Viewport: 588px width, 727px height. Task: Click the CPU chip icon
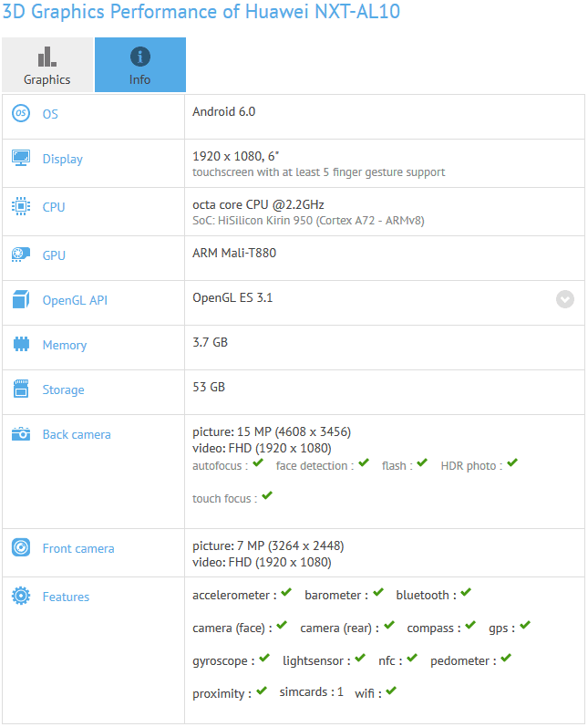(x=20, y=206)
